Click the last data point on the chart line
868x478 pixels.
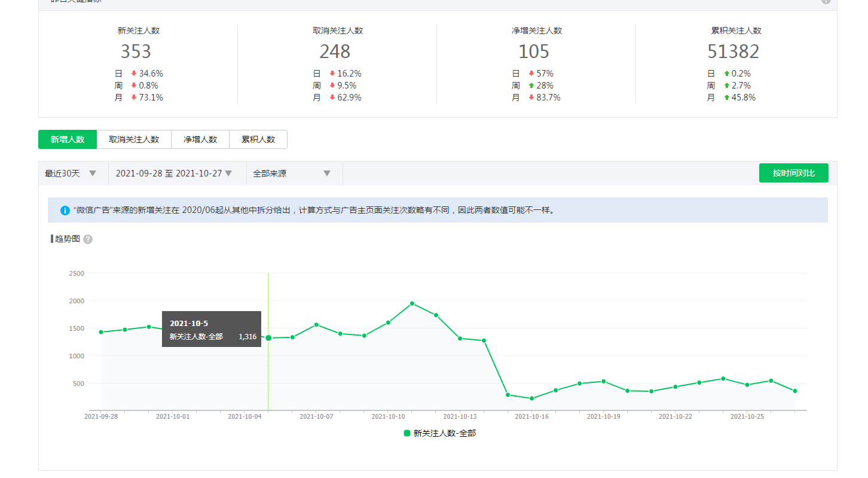[794, 391]
